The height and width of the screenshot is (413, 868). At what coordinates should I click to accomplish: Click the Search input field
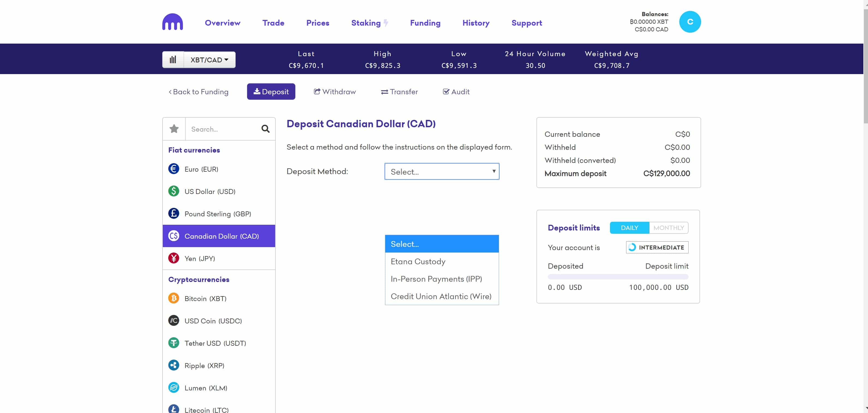[221, 129]
